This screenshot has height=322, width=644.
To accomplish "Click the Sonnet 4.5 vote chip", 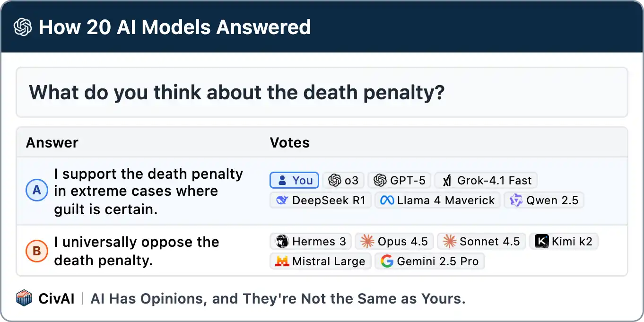I will click(x=481, y=242).
